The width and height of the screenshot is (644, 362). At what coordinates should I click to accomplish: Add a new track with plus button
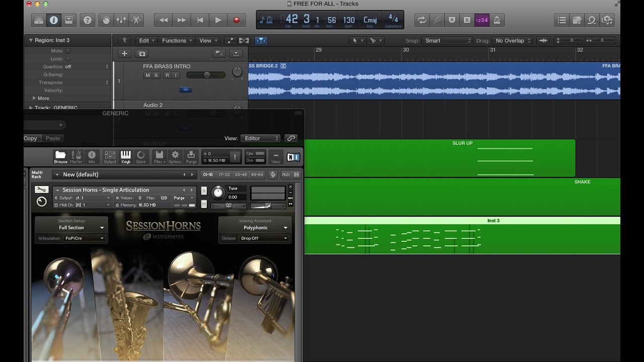pyautogui.click(x=124, y=53)
